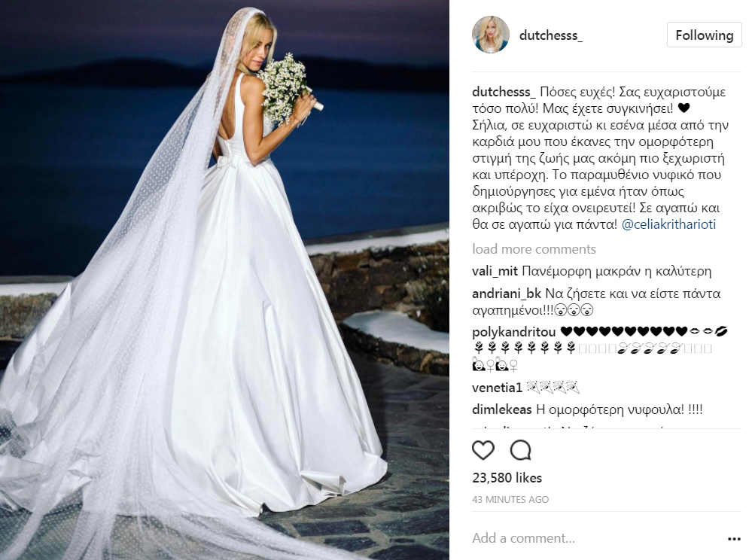This screenshot has width=752, height=560.
Task: Like the post with the heart icon
Action: click(x=483, y=450)
